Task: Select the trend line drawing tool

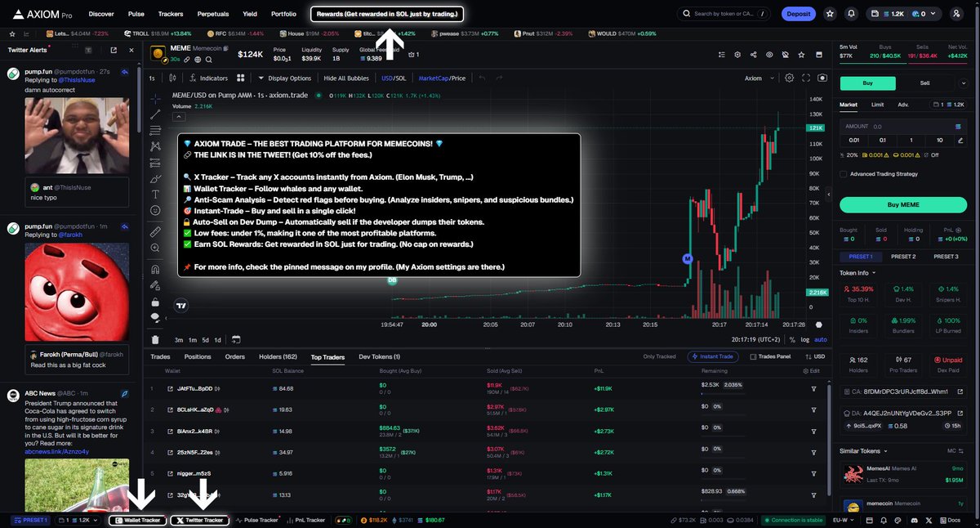Action: [x=155, y=114]
